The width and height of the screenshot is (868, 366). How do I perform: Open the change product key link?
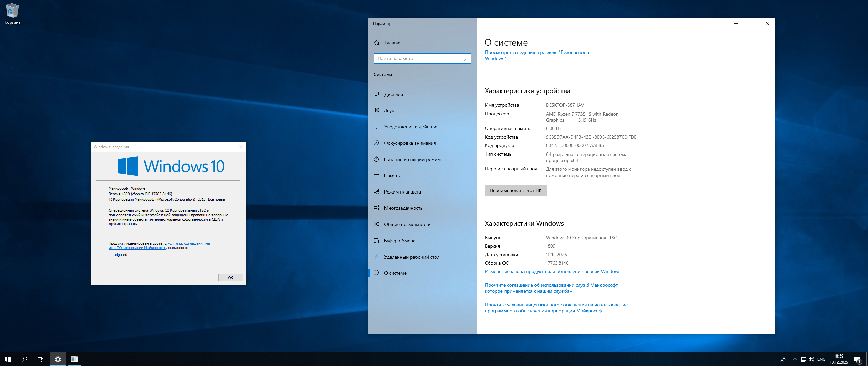552,271
